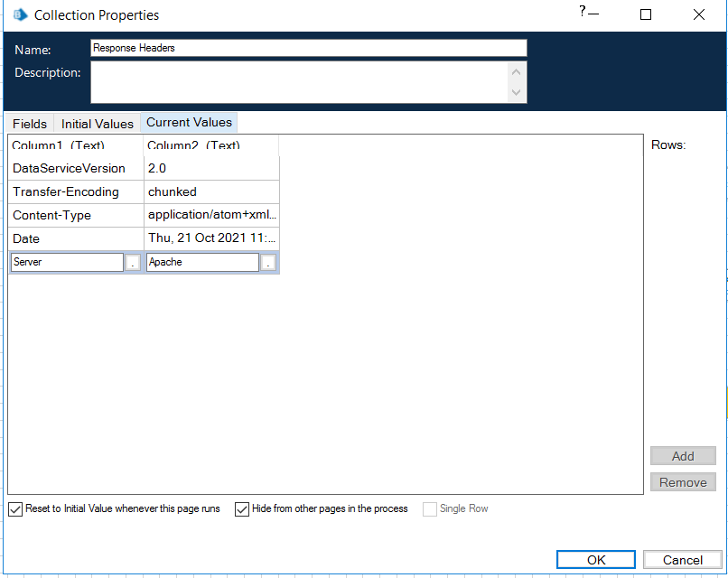This screenshot has height=578, width=728.
Task: Click the Add row button
Action: click(683, 456)
